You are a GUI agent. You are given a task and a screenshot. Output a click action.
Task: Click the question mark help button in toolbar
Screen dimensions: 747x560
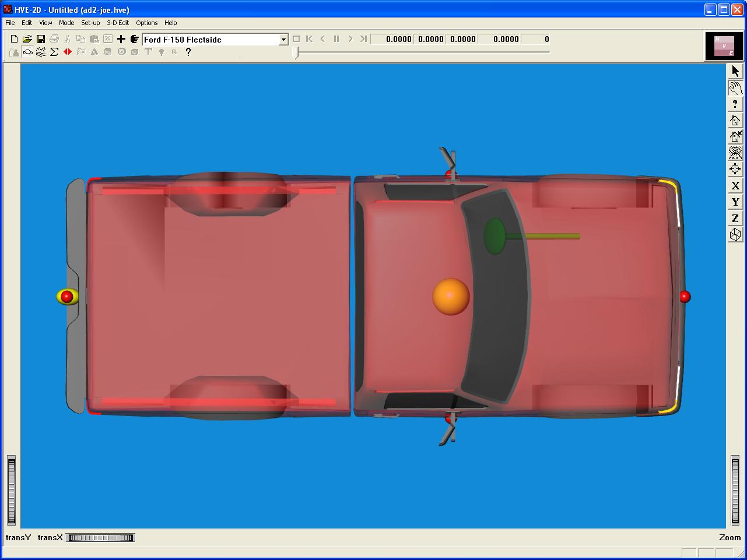pyautogui.click(x=188, y=52)
